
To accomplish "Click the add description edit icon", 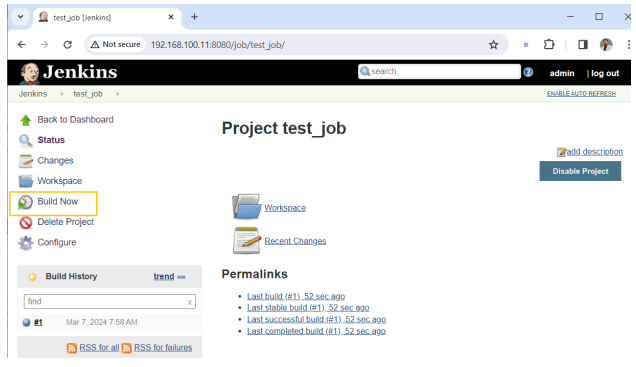I will click(561, 152).
